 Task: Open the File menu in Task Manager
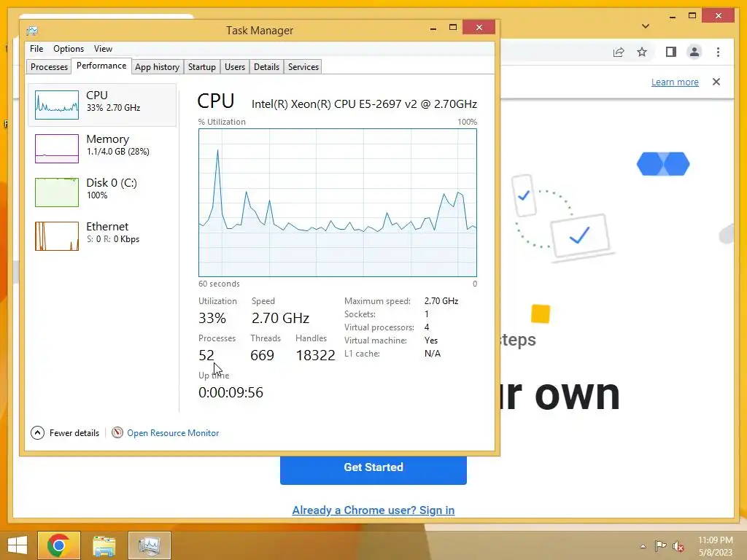[36, 49]
